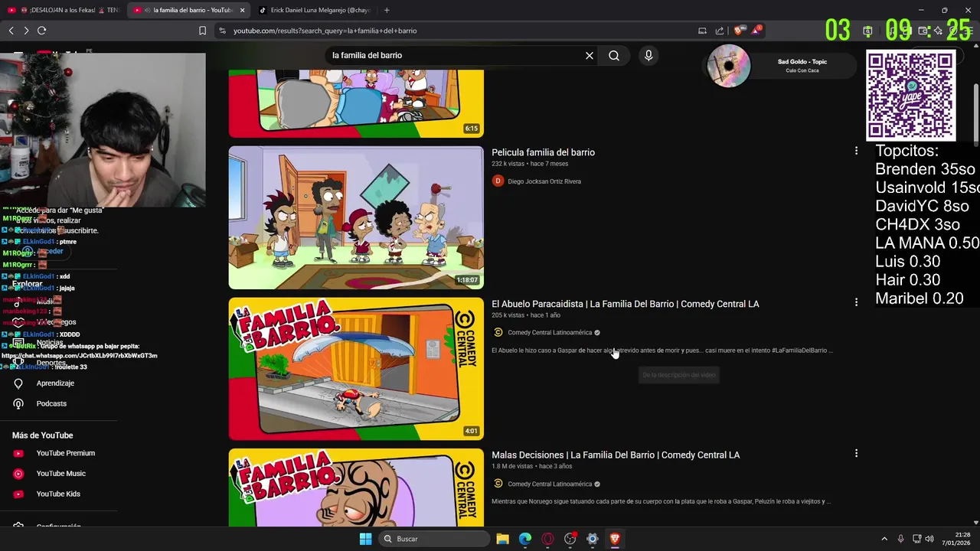This screenshot has height=551, width=980.
Task: Open Malas Decisiones video title
Action: tap(616, 455)
